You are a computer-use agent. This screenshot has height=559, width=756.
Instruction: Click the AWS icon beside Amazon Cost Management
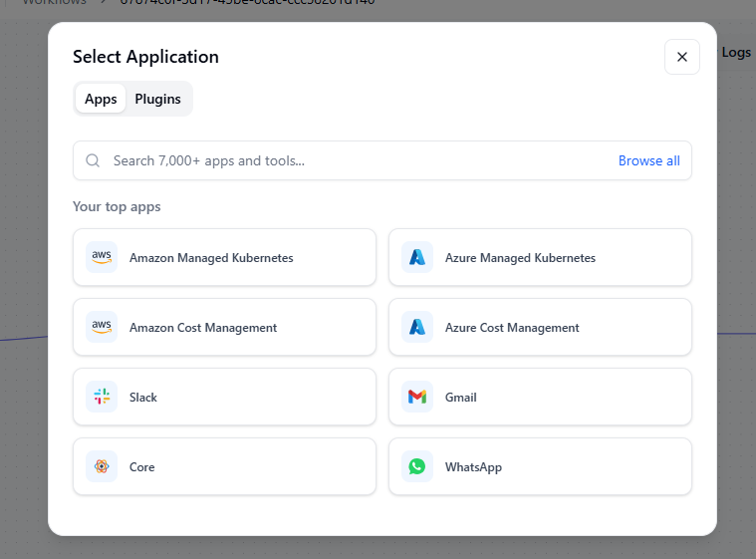102,327
